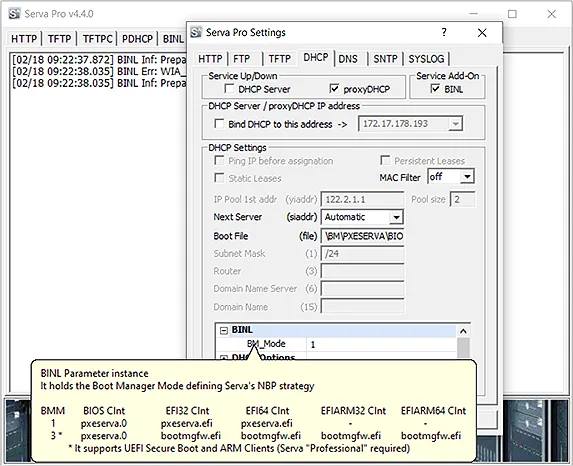Minimize the Serva Pro main window
Viewport: 573px width, 466px height.
point(474,14)
